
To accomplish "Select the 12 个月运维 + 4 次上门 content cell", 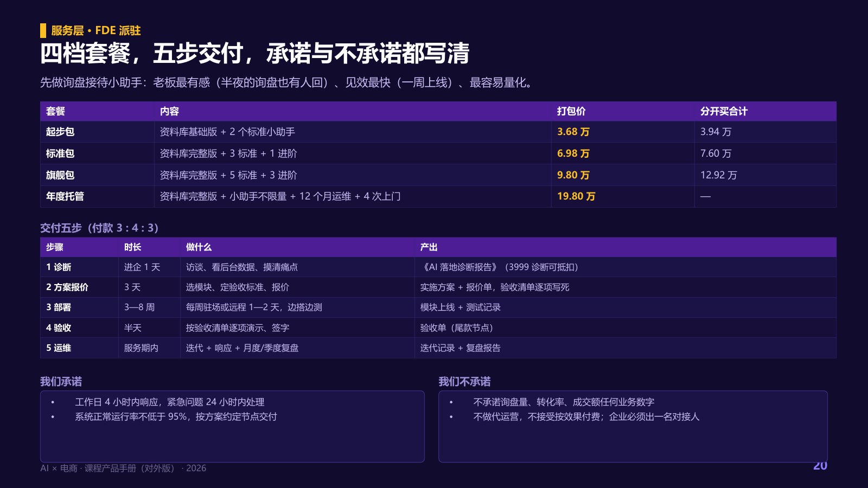I will [353, 196].
